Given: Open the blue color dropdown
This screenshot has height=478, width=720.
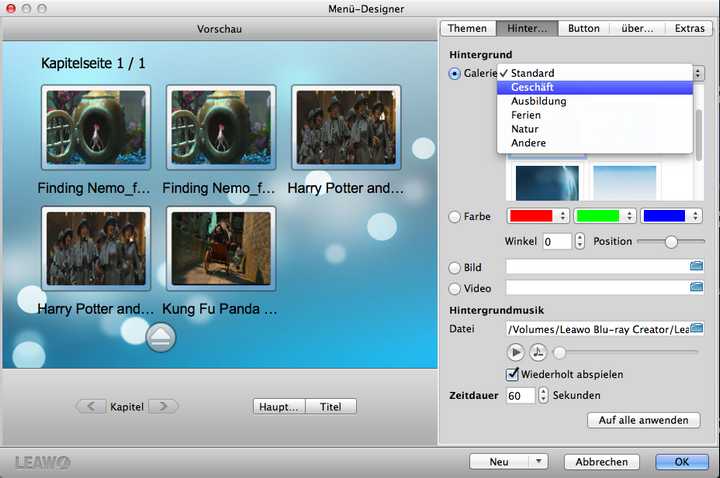Looking at the screenshot, I should (x=671, y=216).
